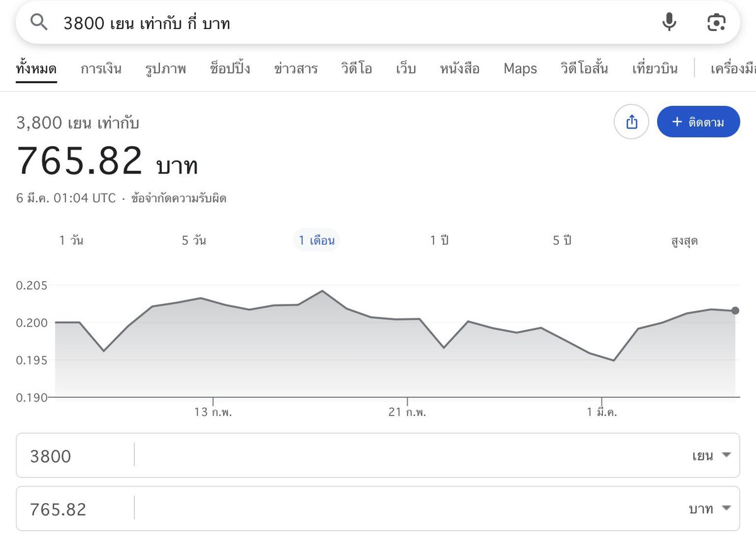Screen dimensions: 756x539
Task: Select the 1 ปี chart range
Action: click(x=439, y=240)
